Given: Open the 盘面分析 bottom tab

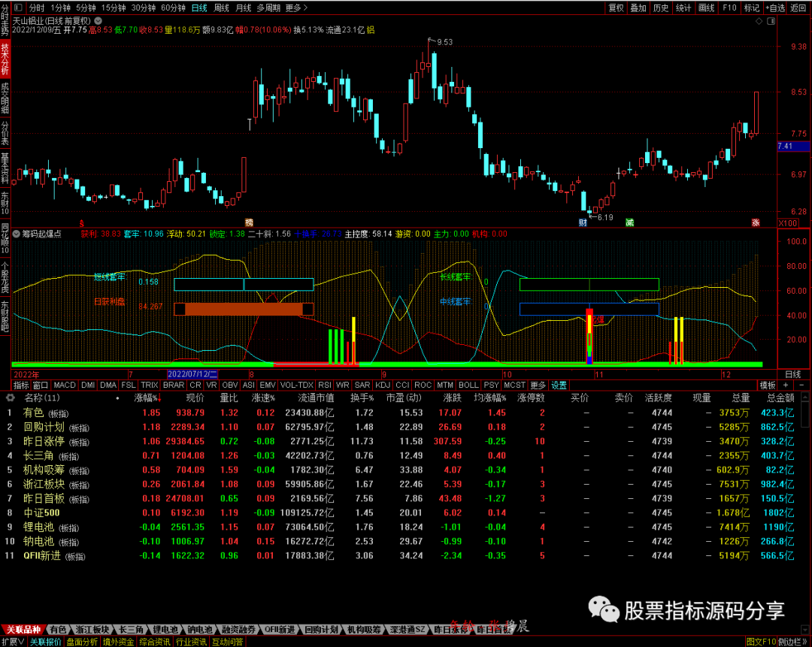Looking at the screenshot, I should [82, 642].
